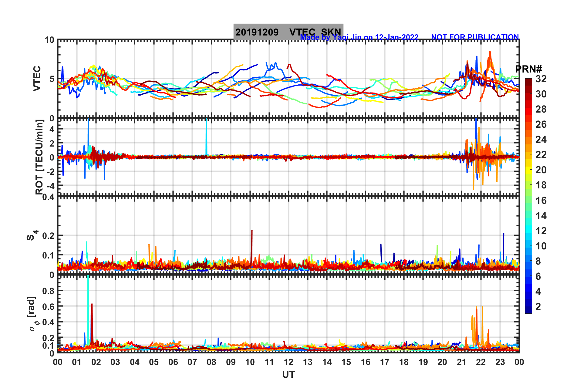Click the dark blue bottom of the colorbar
Image resolution: width=577 pixels, height=392 pixels.
(528, 310)
